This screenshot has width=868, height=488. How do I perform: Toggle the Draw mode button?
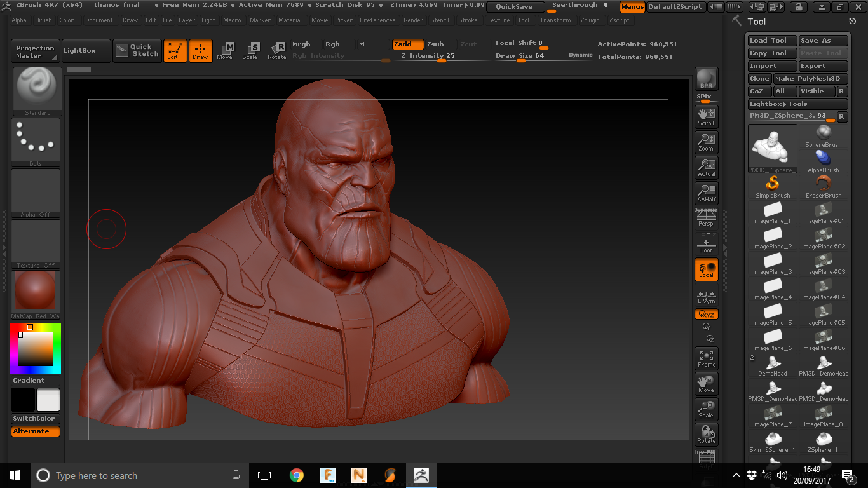pos(200,51)
